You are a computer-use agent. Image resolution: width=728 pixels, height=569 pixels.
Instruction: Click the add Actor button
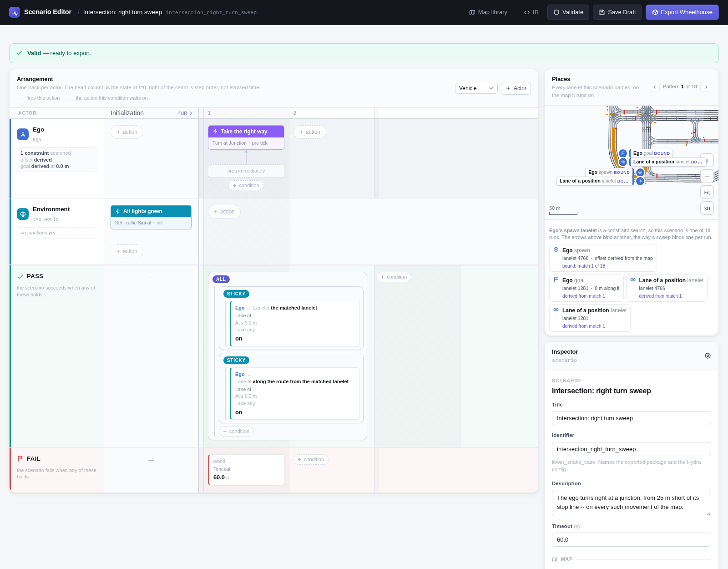pyautogui.click(x=516, y=88)
